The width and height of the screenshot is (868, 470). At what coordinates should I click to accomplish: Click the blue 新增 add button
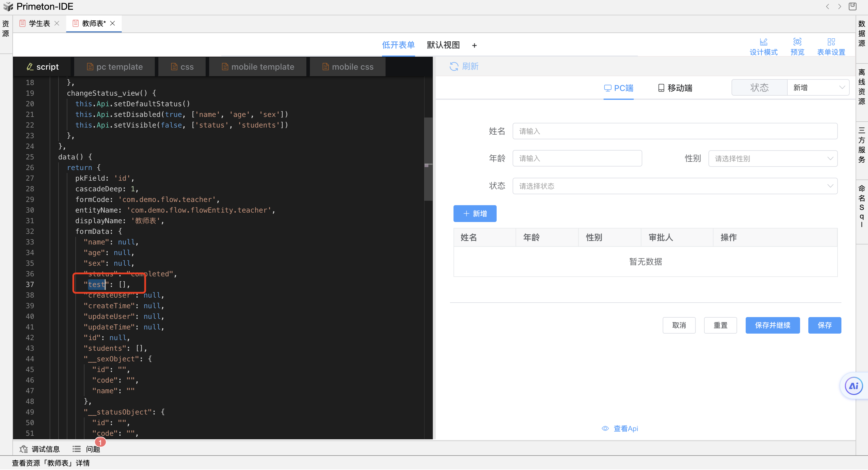475,214
